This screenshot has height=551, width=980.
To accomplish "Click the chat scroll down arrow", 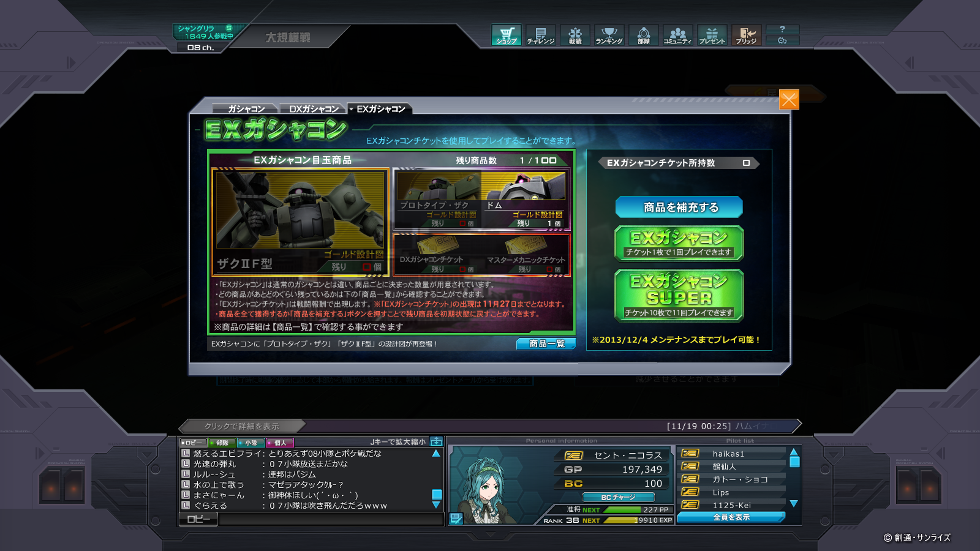I will tap(436, 505).
